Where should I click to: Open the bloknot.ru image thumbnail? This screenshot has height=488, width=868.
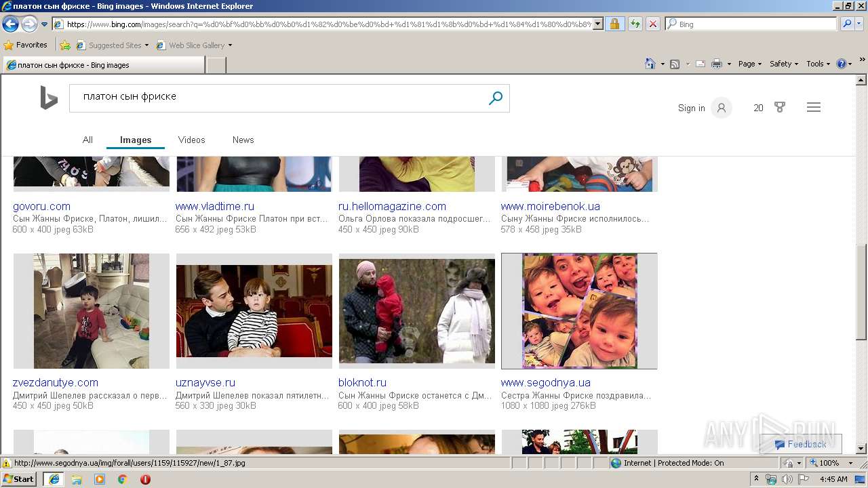tap(417, 311)
